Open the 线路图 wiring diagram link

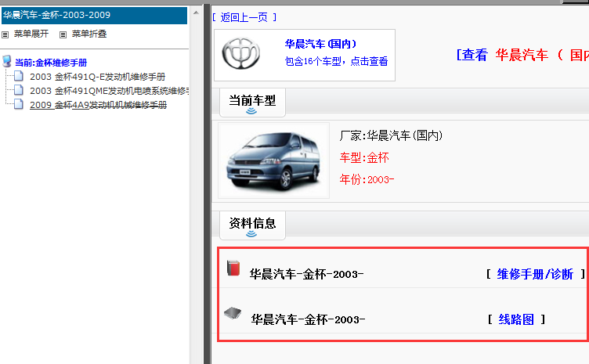(x=516, y=319)
